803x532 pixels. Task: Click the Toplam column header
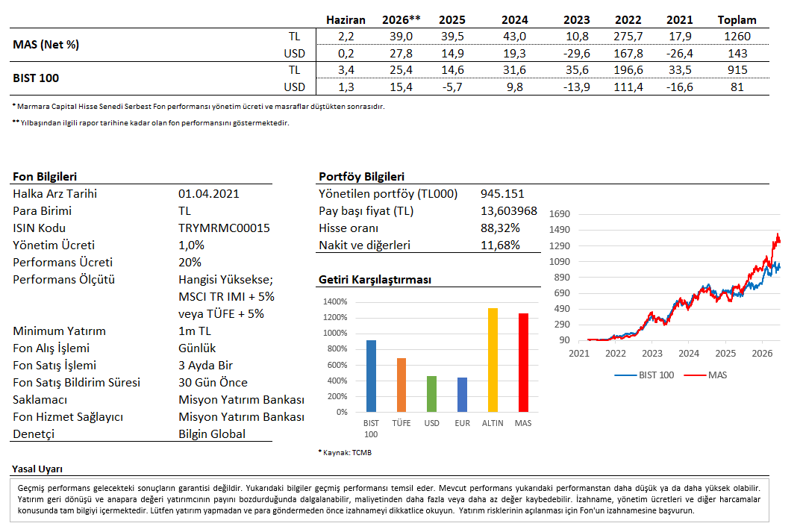[737, 20]
